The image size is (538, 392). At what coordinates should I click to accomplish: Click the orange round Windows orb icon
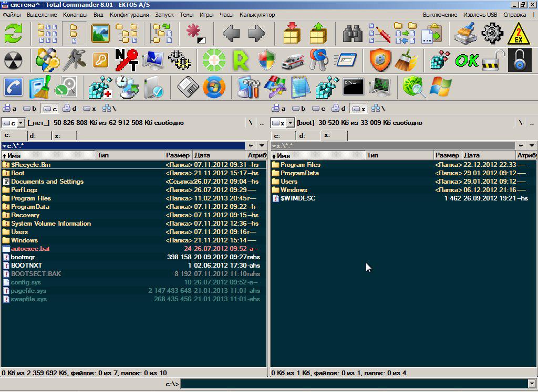pos(214,87)
